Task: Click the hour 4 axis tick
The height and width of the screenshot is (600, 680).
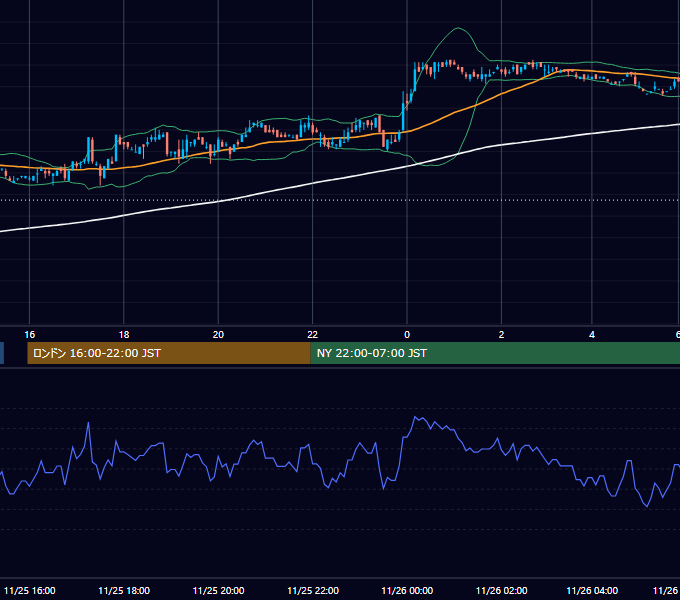Action: pyautogui.click(x=592, y=335)
